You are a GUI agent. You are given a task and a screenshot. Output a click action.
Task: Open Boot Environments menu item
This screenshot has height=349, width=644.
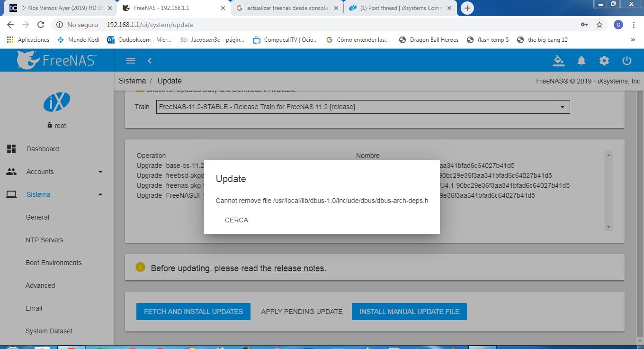coord(54,263)
